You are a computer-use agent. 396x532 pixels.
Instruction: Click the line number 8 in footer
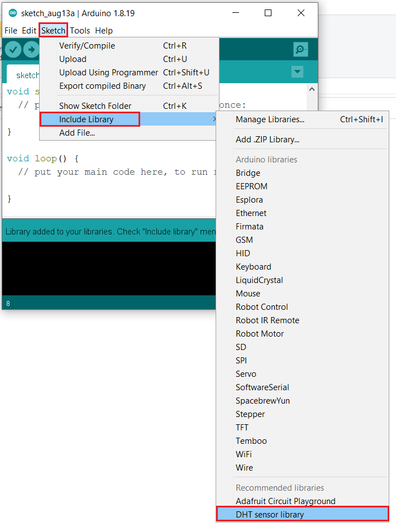8,304
